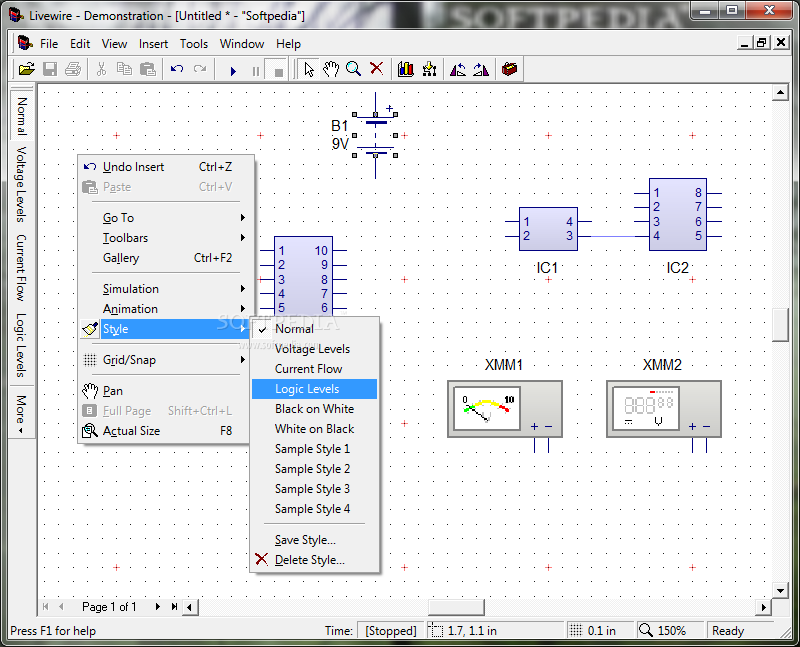The width and height of the screenshot is (800, 647).
Task: Jump to last page button
Action: pyautogui.click(x=174, y=607)
